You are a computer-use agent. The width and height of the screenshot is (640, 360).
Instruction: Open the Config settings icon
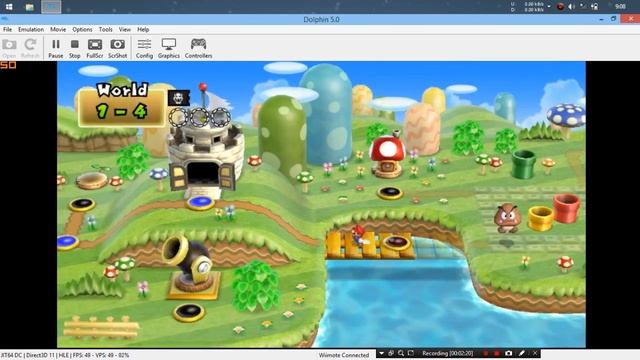click(x=144, y=48)
